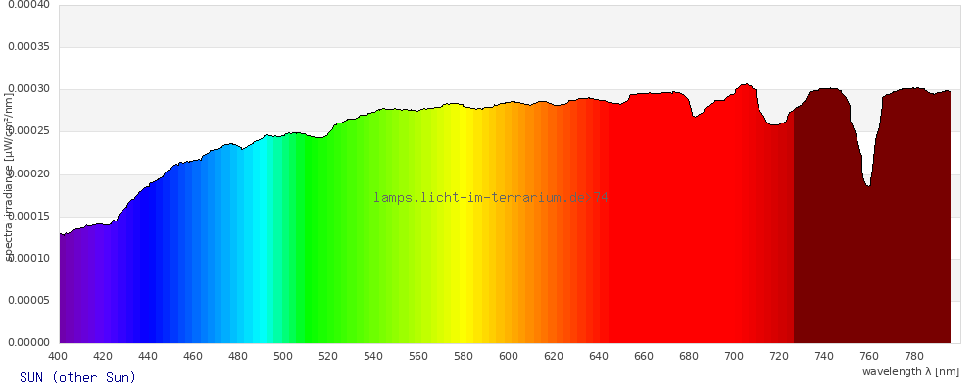
Task: Click the x-axis tick label 640
Action: [x=599, y=357]
